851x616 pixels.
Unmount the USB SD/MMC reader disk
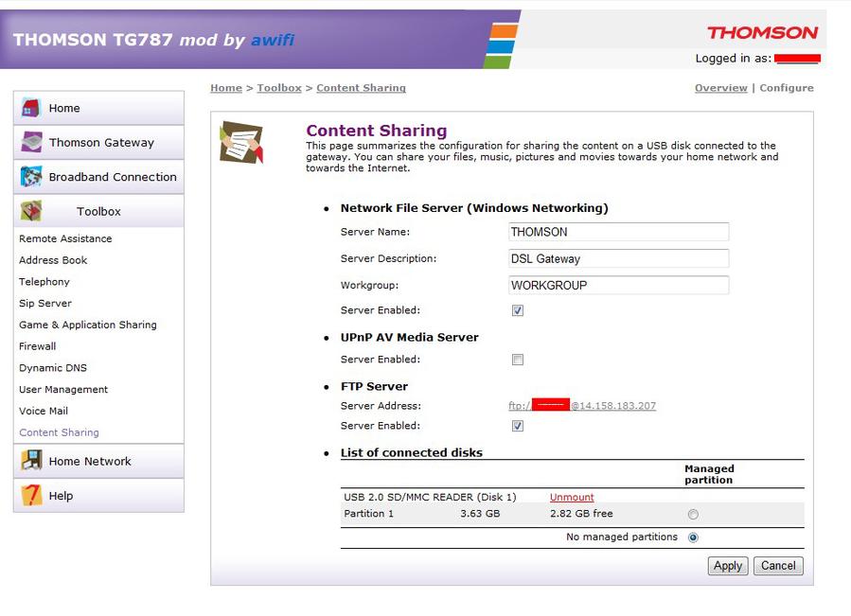click(572, 497)
